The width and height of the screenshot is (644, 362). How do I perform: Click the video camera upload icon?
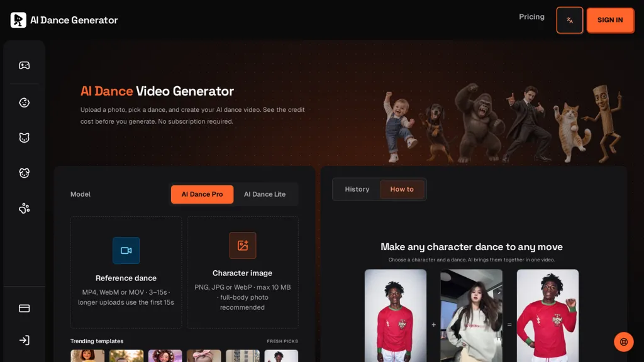(126, 250)
